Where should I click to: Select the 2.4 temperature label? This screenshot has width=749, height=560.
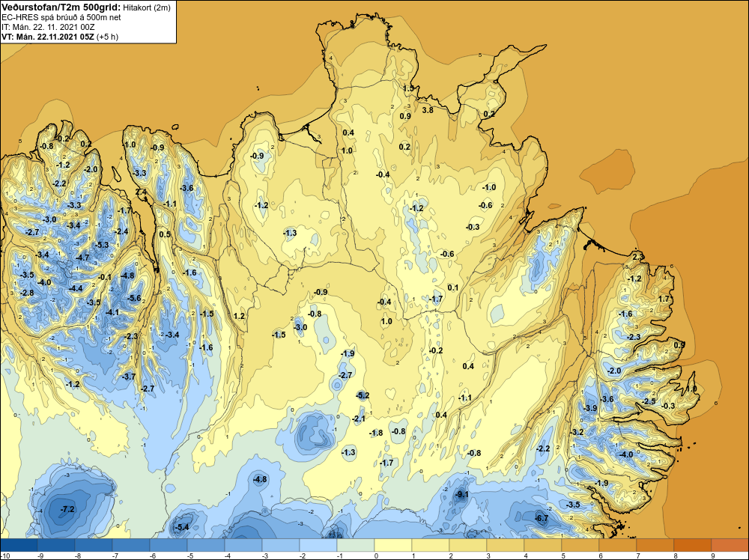pos(141,192)
